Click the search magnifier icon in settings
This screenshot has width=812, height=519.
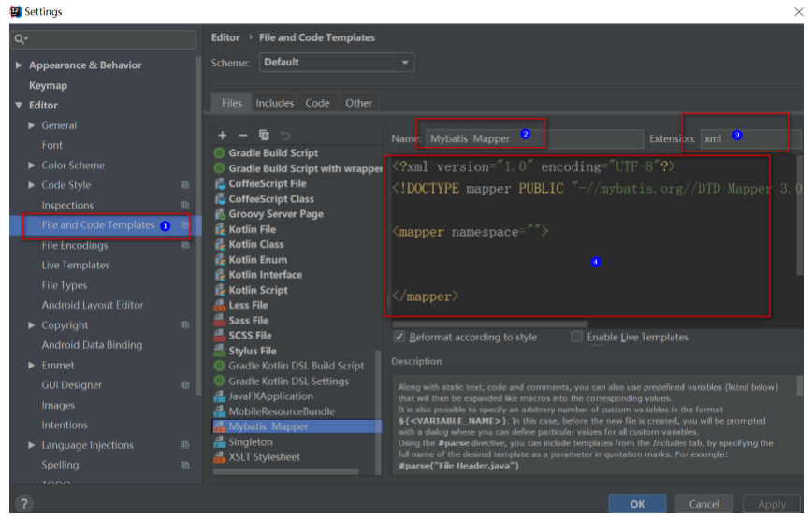click(x=21, y=39)
